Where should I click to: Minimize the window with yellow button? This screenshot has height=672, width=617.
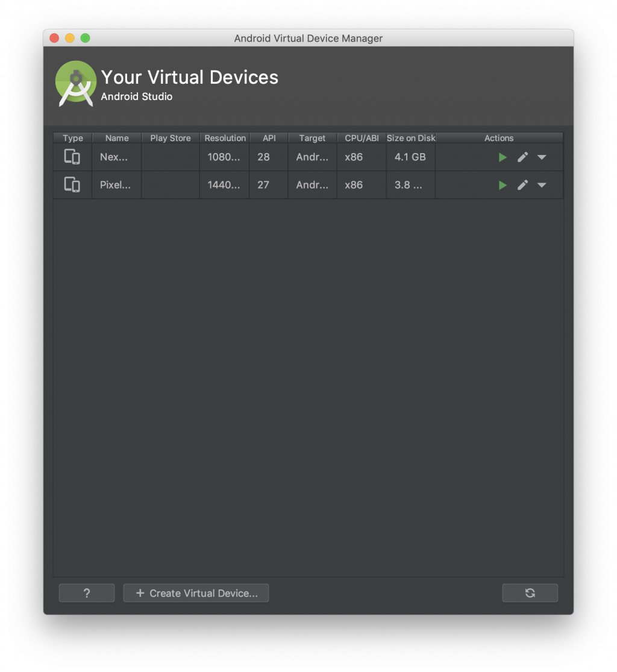(x=70, y=38)
